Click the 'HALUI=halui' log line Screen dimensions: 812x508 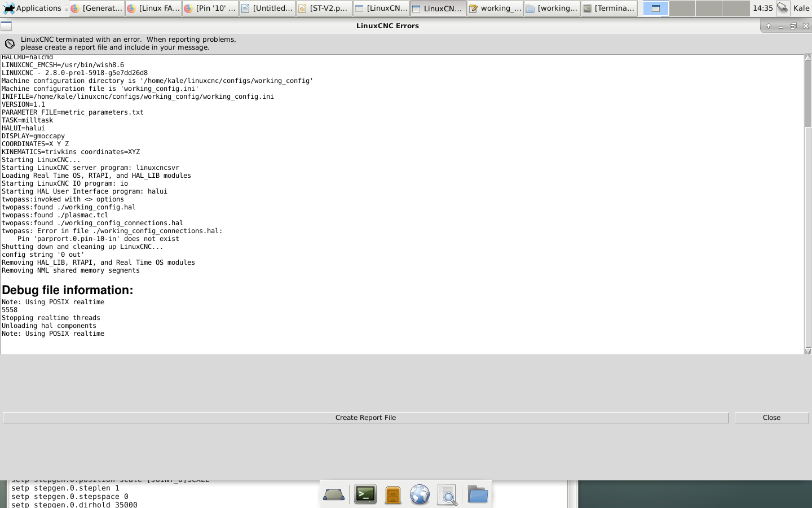23,128
